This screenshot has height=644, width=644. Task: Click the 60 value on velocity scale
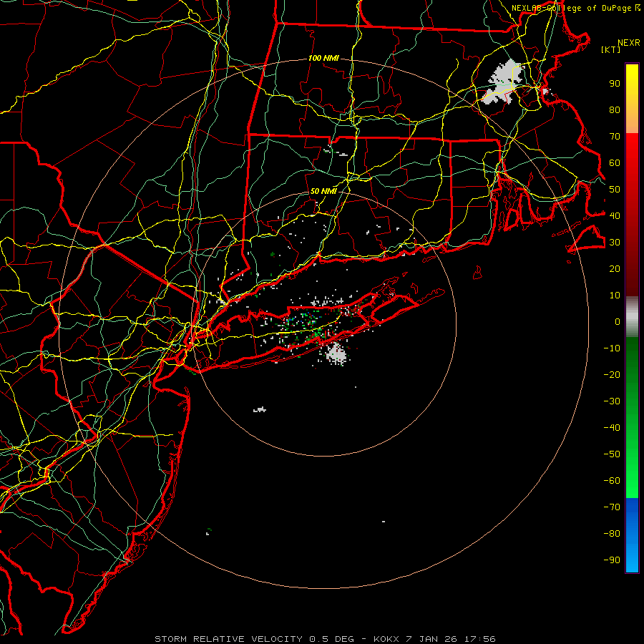click(x=615, y=163)
